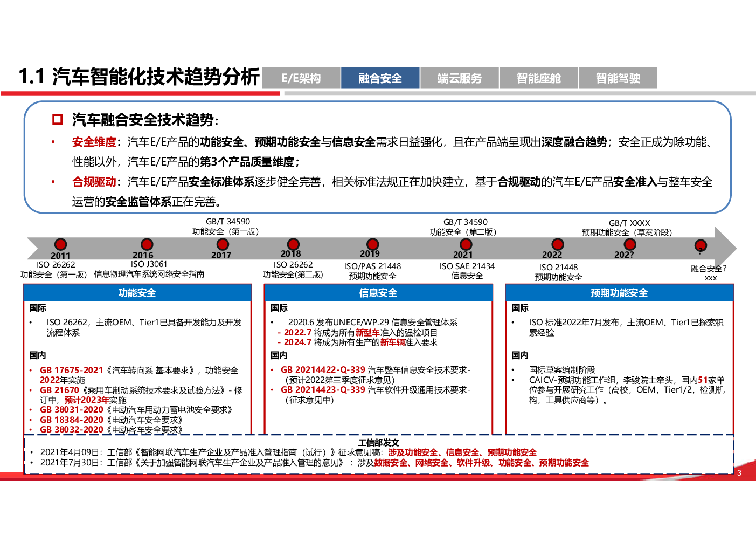Viewport: 756px width, 535px height.
Task: Click 国内 heading in the 预期功能安全 column
Action: 520,355
